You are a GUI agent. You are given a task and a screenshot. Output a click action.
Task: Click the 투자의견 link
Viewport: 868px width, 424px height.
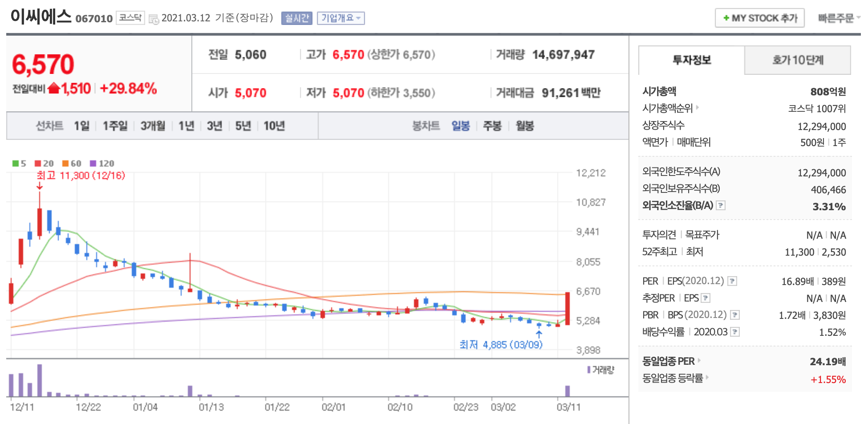point(659,235)
